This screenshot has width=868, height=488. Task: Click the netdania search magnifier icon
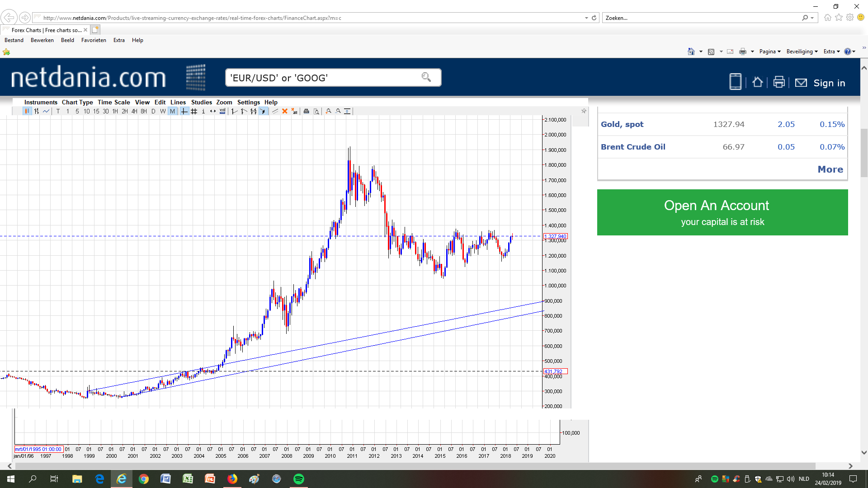[426, 77]
